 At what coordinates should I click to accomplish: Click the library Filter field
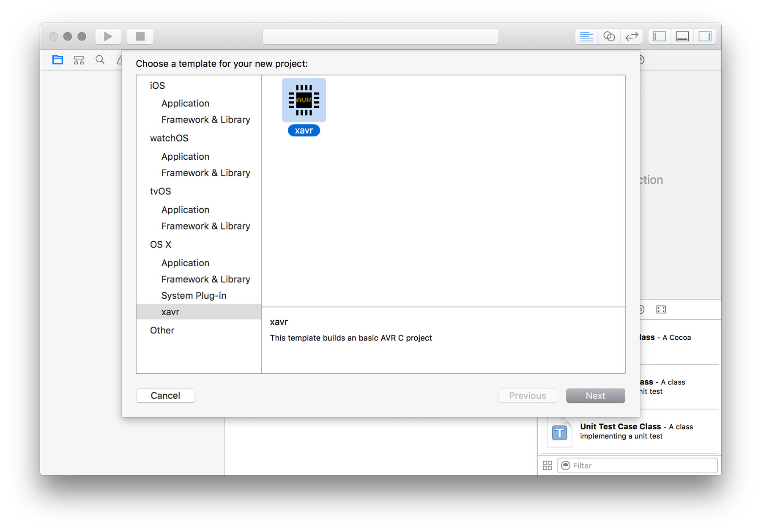point(638,465)
